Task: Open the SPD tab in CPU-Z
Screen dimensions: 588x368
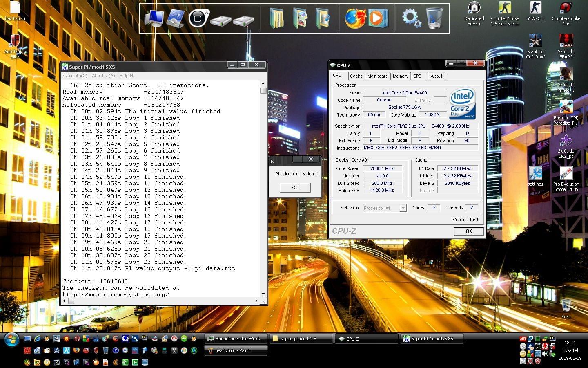Action: pyautogui.click(x=417, y=76)
